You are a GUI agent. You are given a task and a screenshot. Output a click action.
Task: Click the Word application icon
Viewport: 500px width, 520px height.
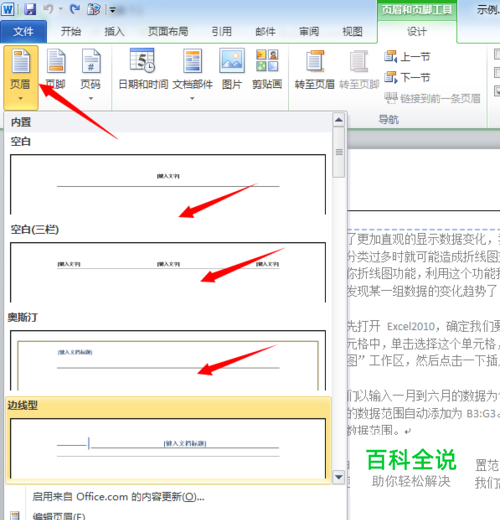(8, 9)
